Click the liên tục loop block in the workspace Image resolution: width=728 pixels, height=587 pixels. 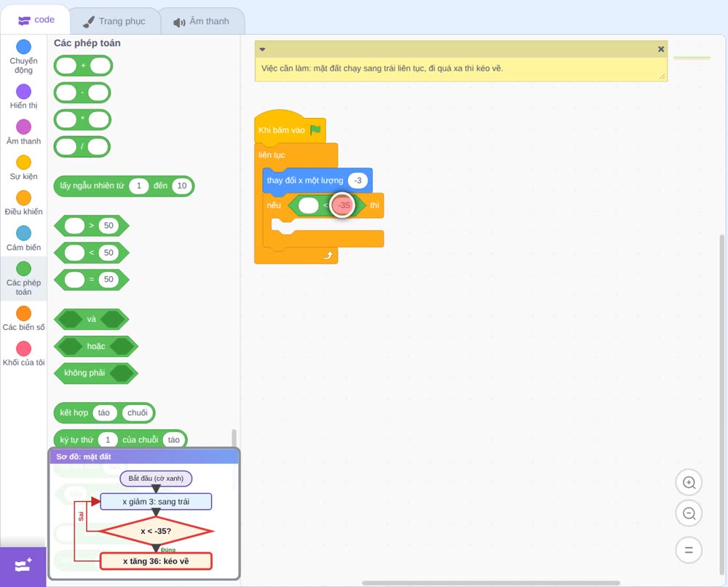(x=272, y=155)
